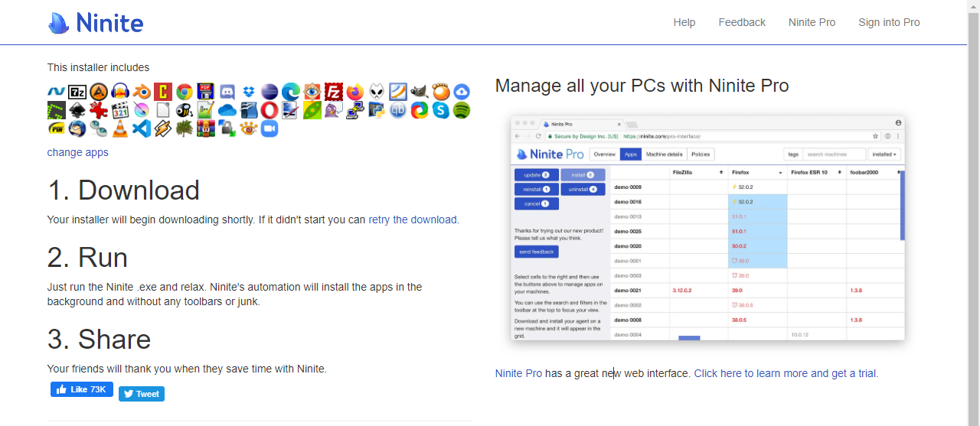Click the Dropbox icon
980x426 pixels.
coord(250,92)
